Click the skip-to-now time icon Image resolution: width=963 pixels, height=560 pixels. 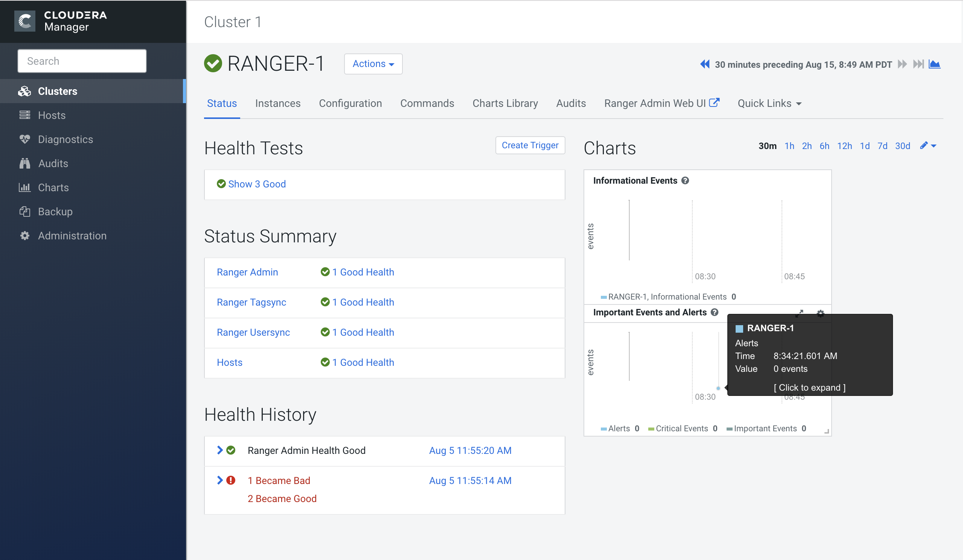pos(918,64)
